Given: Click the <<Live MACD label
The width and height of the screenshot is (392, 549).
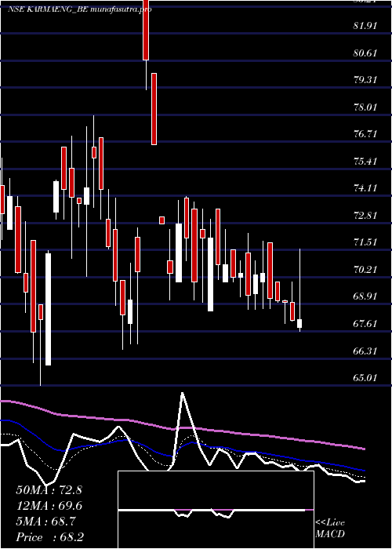Looking at the screenshot, I should (x=330, y=529).
